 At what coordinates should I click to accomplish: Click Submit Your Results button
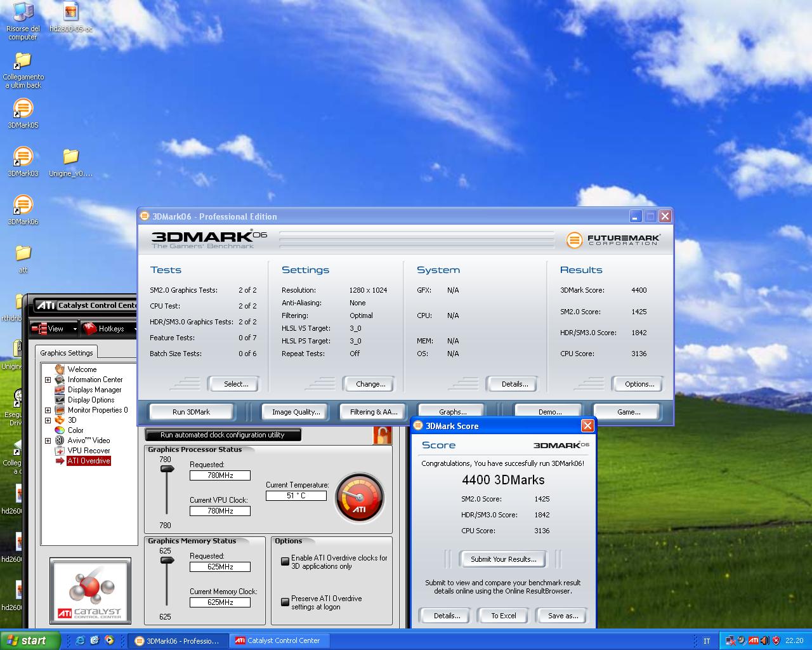[x=503, y=559]
